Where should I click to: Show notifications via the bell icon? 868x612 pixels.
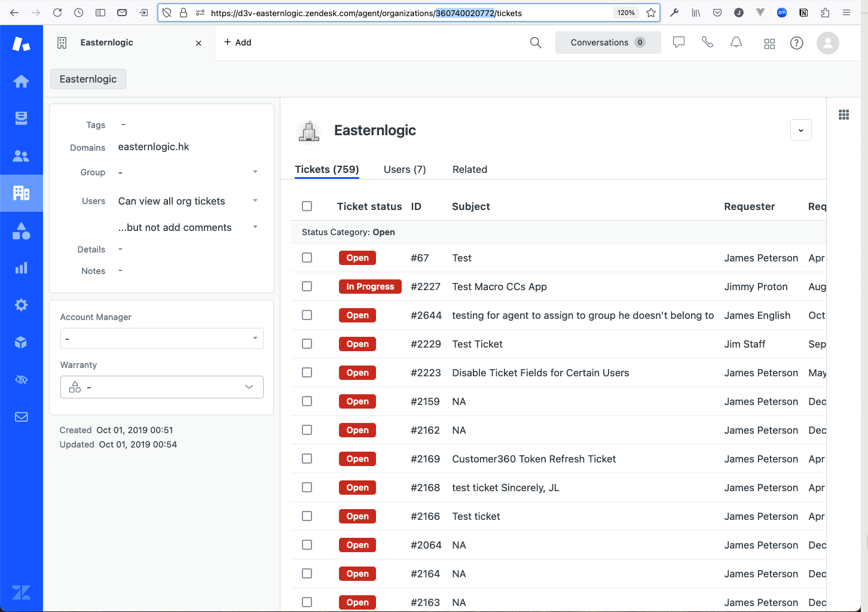coord(736,42)
